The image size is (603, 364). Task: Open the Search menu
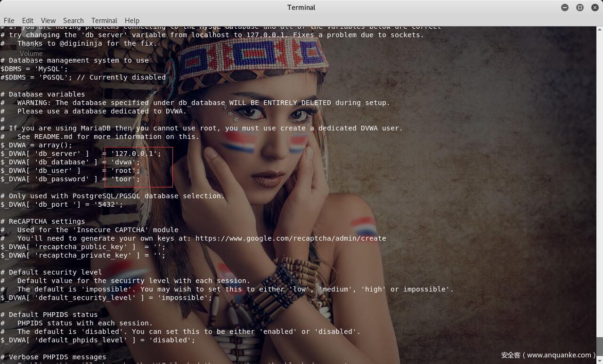coord(73,21)
